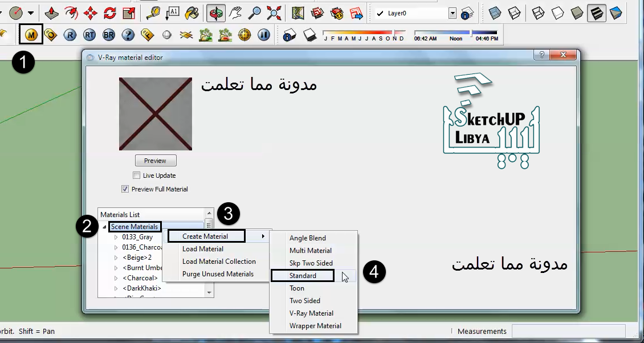Select Angle Blend material type

pos(313,238)
